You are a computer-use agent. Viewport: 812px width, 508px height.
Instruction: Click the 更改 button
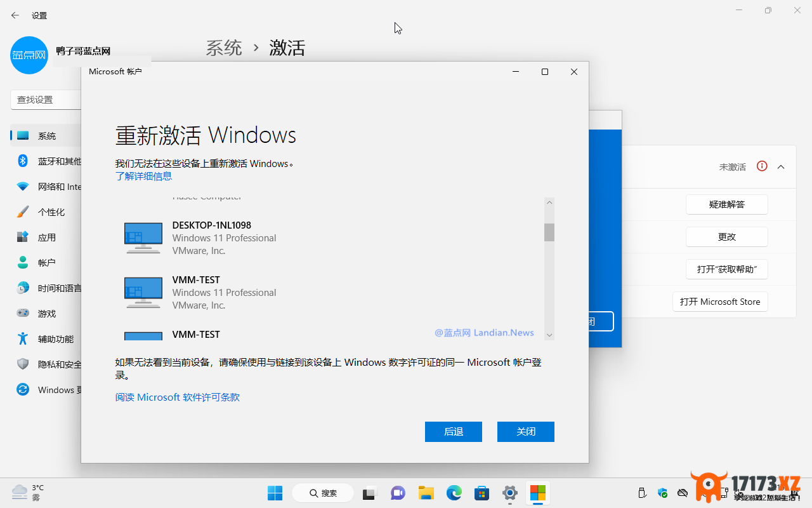(727, 237)
